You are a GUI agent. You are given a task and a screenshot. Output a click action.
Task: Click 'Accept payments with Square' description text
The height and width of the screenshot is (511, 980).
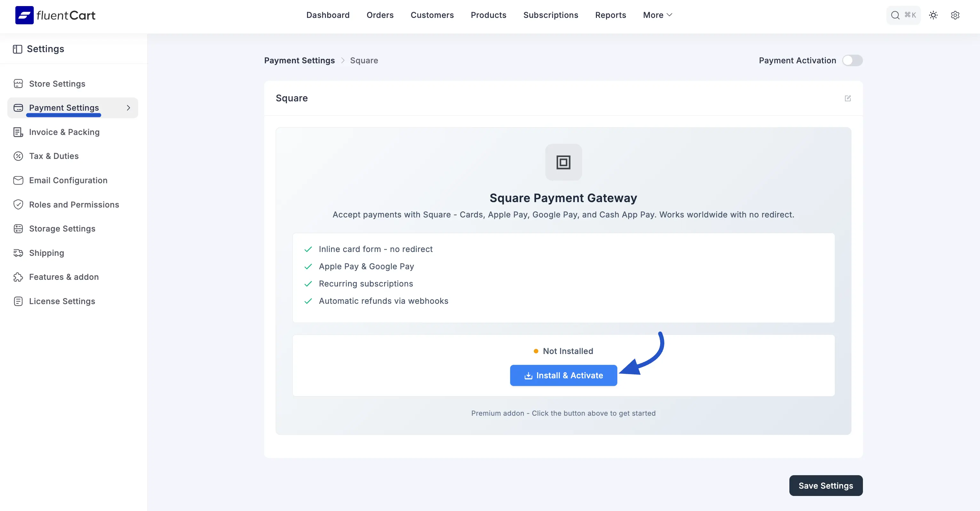563,215
